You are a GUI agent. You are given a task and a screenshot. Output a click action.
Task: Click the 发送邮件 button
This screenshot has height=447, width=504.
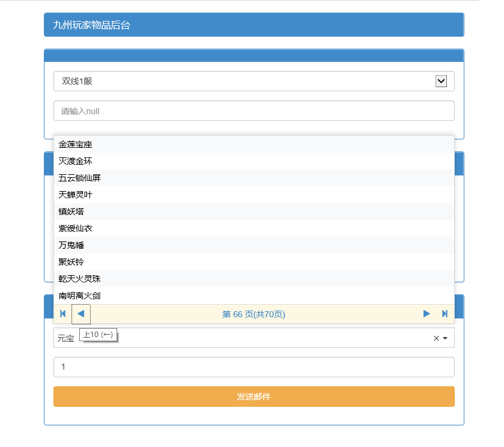click(x=254, y=397)
